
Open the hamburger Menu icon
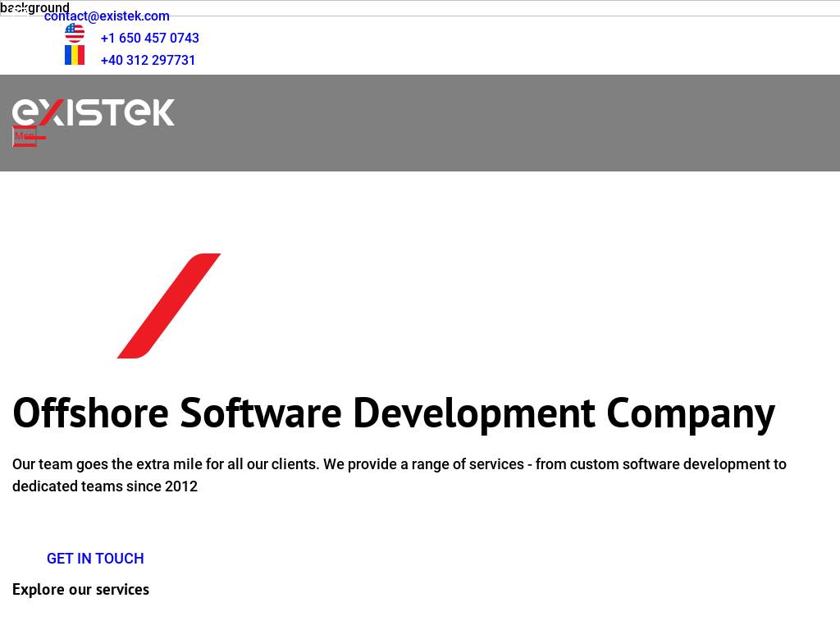point(25,137)
